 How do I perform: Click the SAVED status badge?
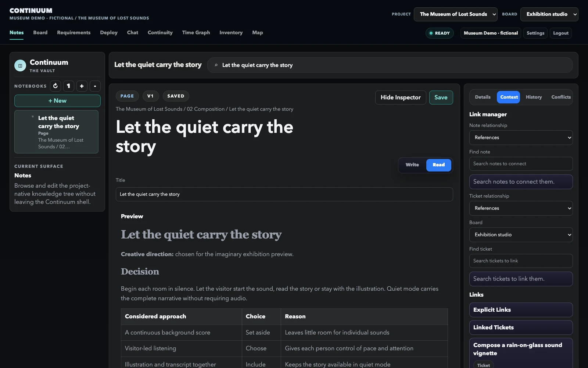[x=176, y=96]
